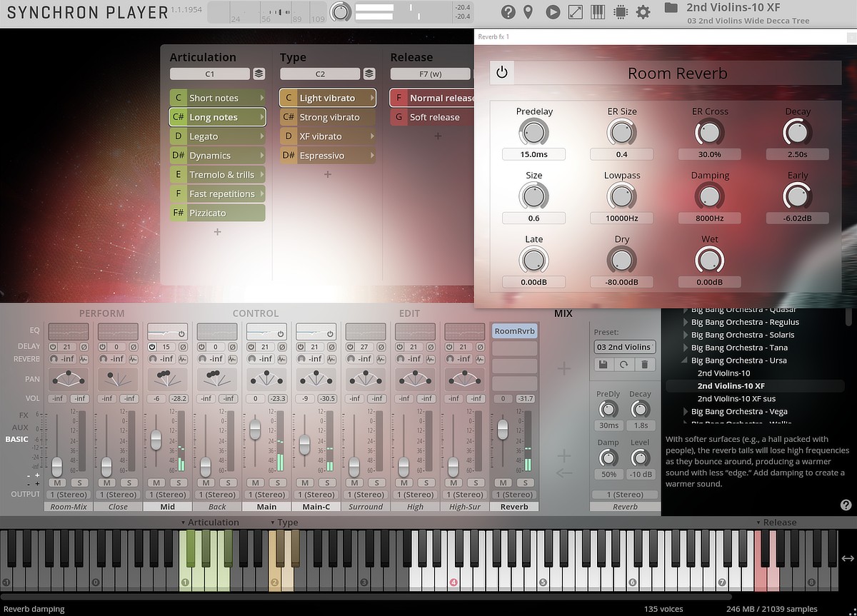The width and height of the screenshot is (857, 616).
Task: Click the Decay knob in Room Reverb
Action: point(797,133)
